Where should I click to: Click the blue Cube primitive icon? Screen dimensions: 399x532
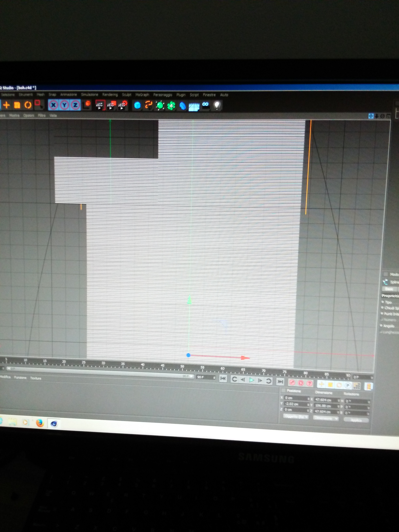[137, 105]
